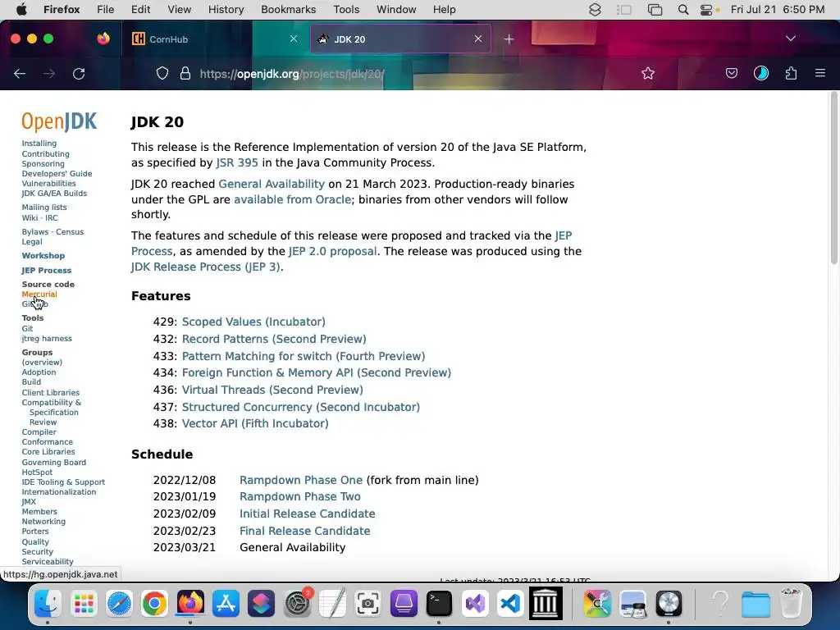
Task: Open available from Oracle link
Action: point(293,199)
